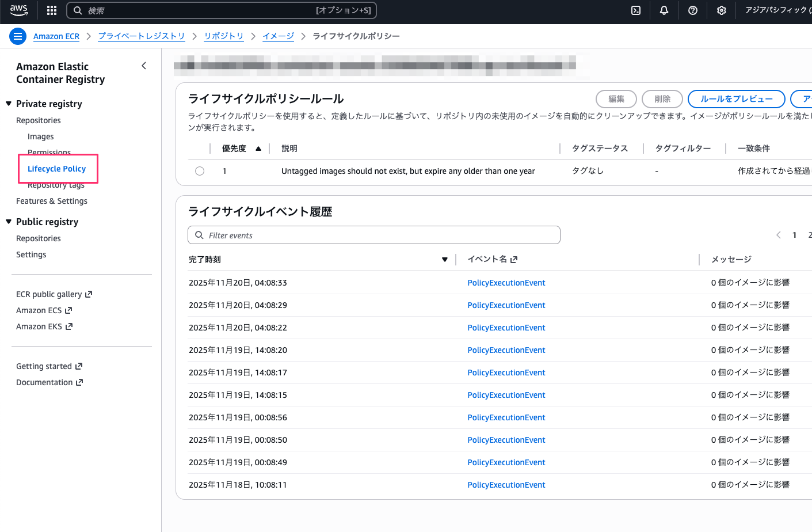Select the priority 1 lifecycle rule radio button
Image resolution: width=812 pixels, height=532 pixels.
click(199, 170)
